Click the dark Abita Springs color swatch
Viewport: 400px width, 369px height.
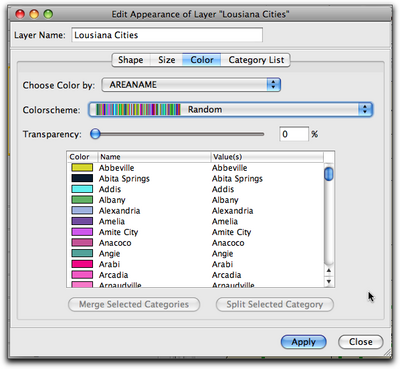(82, 178)
